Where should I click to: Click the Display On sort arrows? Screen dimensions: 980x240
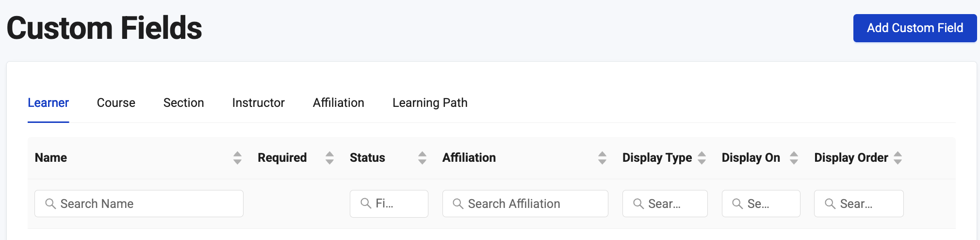794,158
